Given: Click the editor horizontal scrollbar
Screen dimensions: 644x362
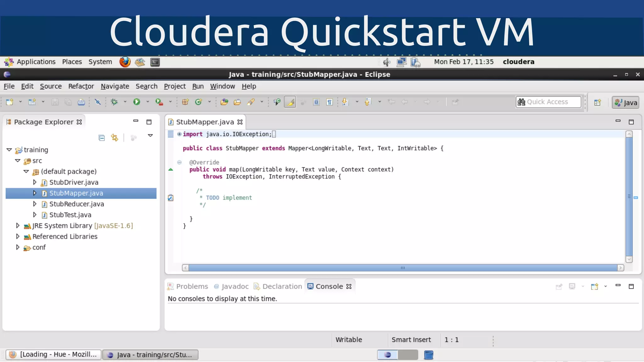Looking at the screenshot, I should pyautogui.click(x=403, y=268).
